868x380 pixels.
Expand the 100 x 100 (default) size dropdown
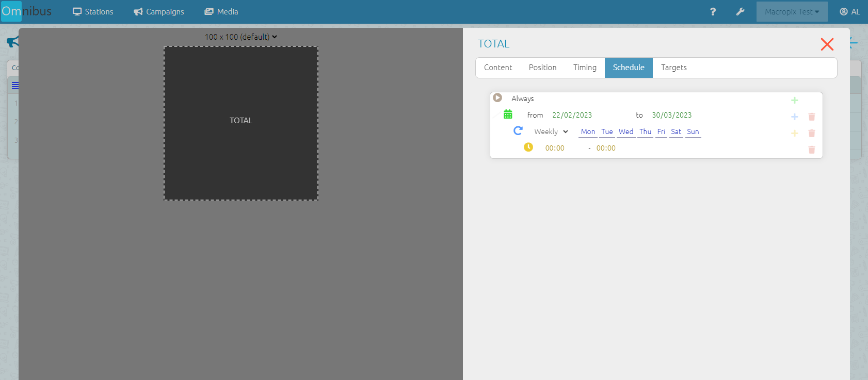click(241, 37)
